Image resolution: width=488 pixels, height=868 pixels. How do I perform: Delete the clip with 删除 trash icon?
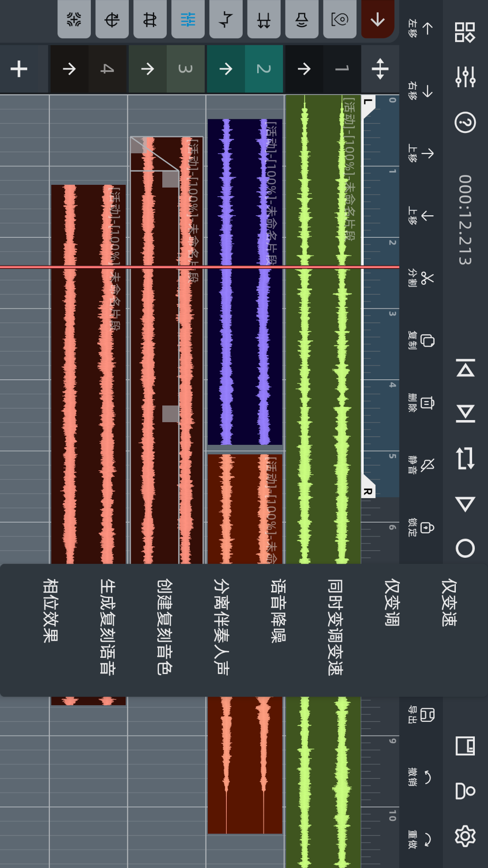click(421, 403)
